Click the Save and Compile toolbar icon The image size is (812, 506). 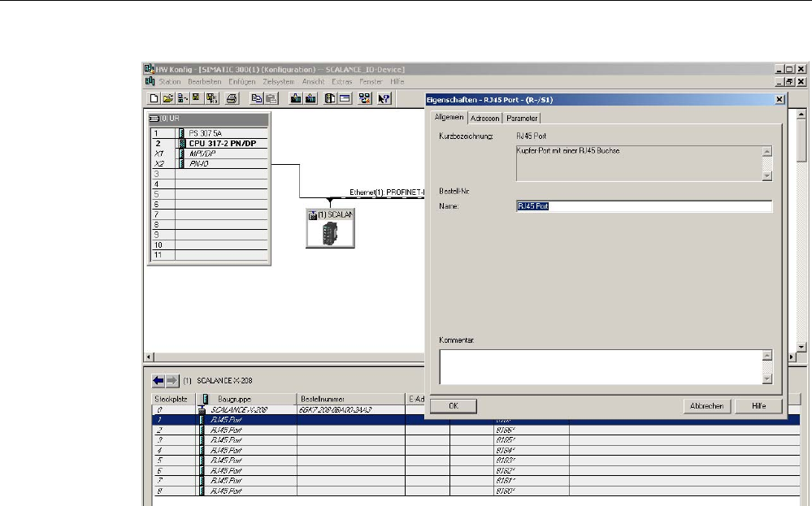(211, 98)
